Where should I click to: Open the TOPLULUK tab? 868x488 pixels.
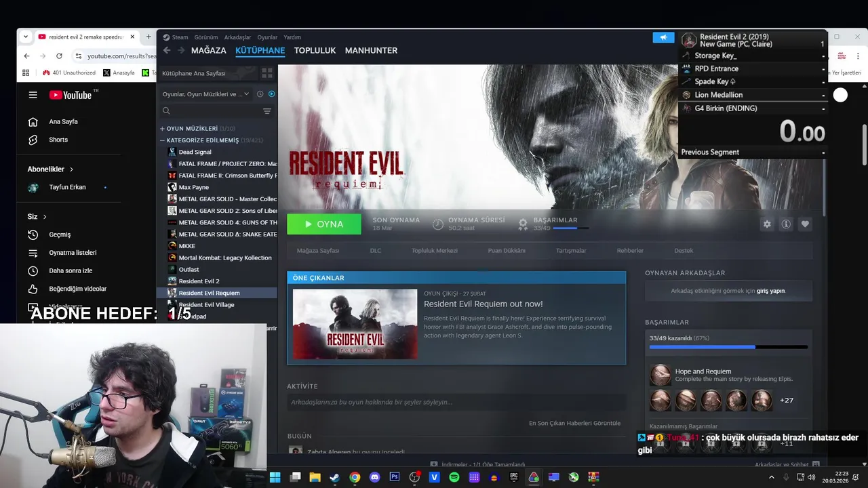tap(315, 50)
